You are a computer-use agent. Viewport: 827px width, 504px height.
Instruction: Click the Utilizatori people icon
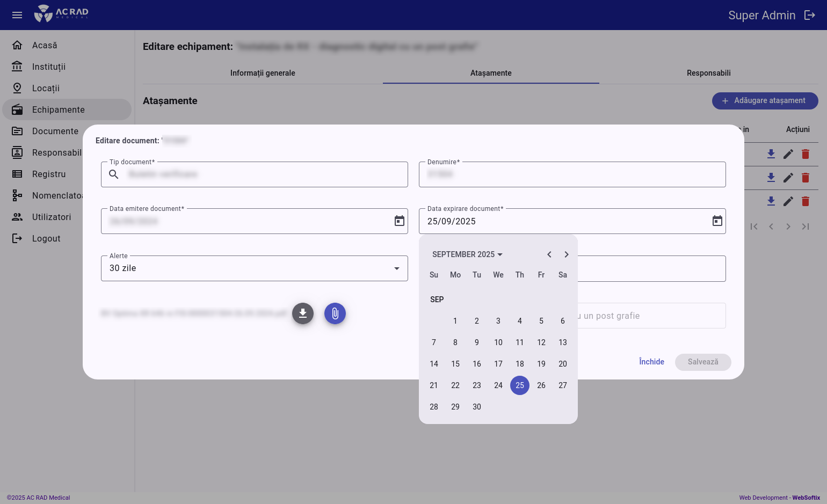point(17,217)
